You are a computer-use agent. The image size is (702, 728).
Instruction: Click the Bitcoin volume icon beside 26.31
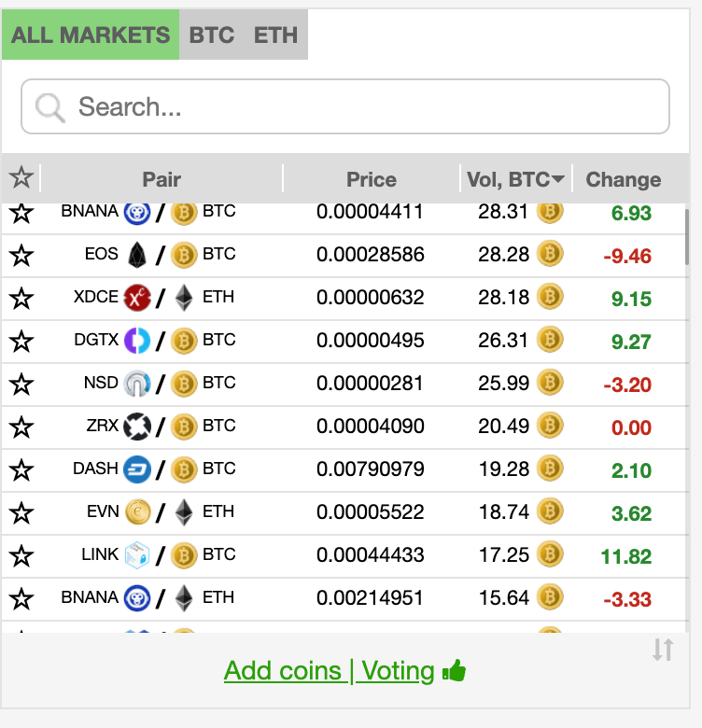click(550, 340)
